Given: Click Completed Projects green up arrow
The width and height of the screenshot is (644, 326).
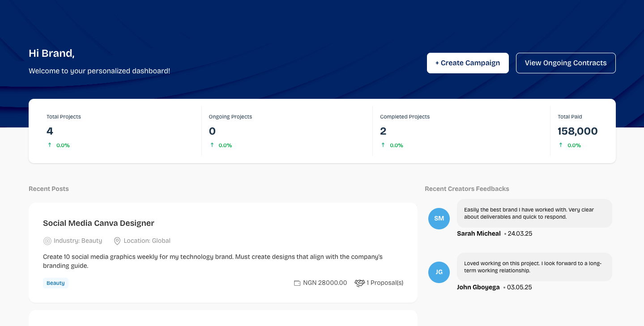Looking at the screenshot, I should (383, 145).
